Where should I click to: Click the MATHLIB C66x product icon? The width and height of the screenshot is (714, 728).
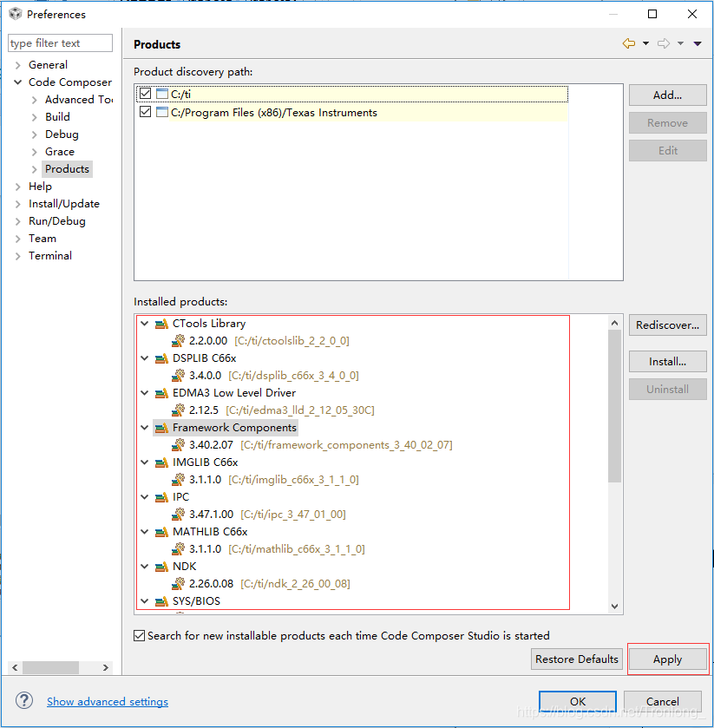pos(161,532)
